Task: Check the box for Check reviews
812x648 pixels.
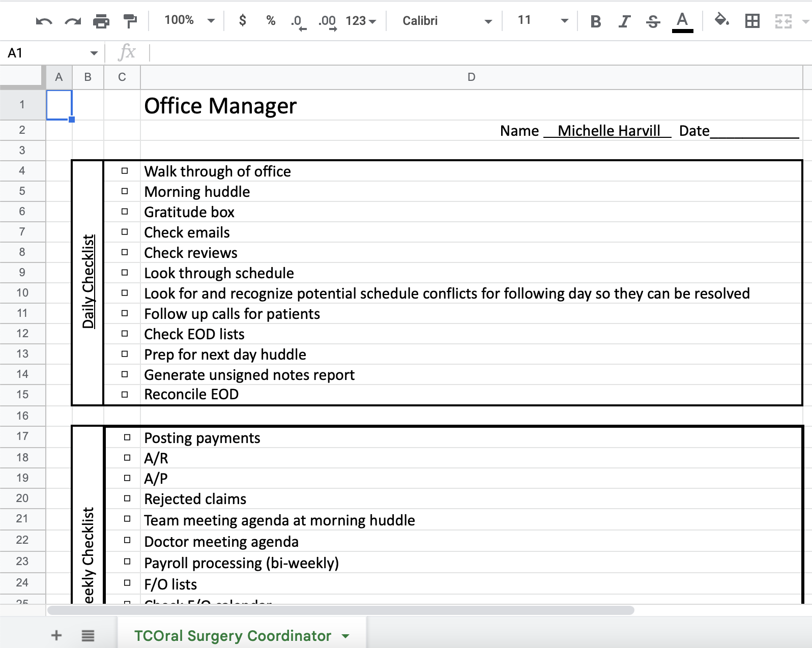Action: [125, 252]
